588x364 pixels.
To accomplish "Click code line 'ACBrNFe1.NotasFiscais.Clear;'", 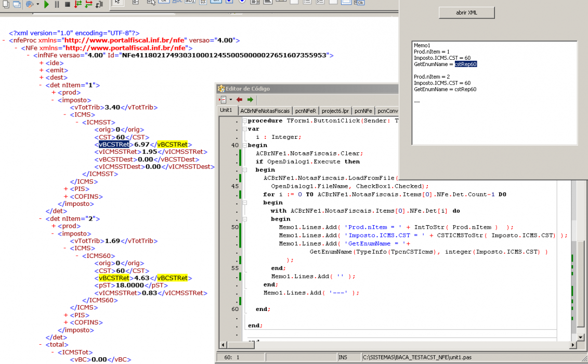I will tap(309, 153).
